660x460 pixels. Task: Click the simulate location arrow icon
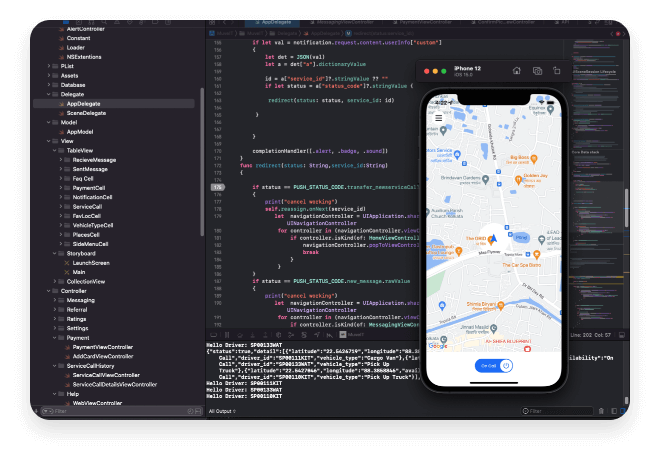click(317, 335)
